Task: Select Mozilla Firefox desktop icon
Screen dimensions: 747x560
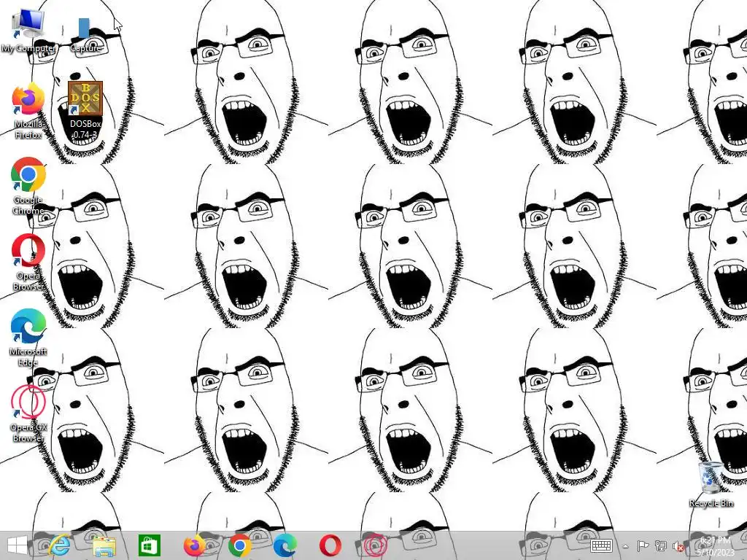Action: click(28, 111)
